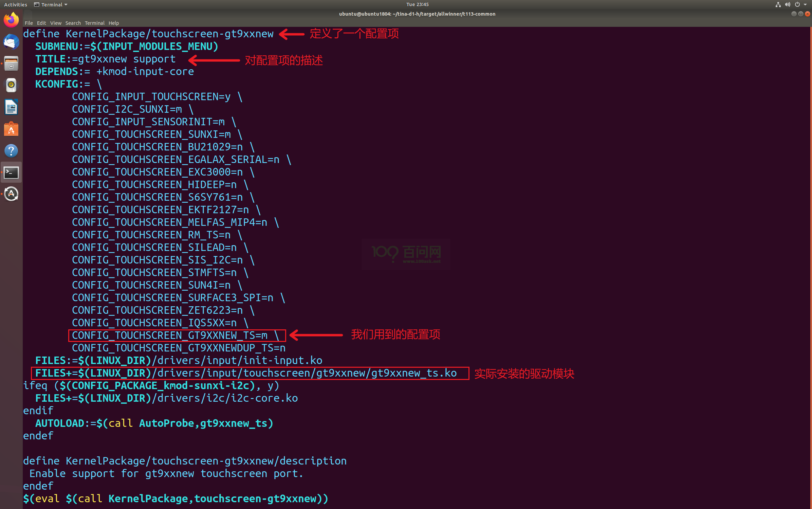Click on the CONFIG_TOUCHSCREEN_GT9XXNEW_TS=m line
812x509 pixels.
tap(170, 335)
